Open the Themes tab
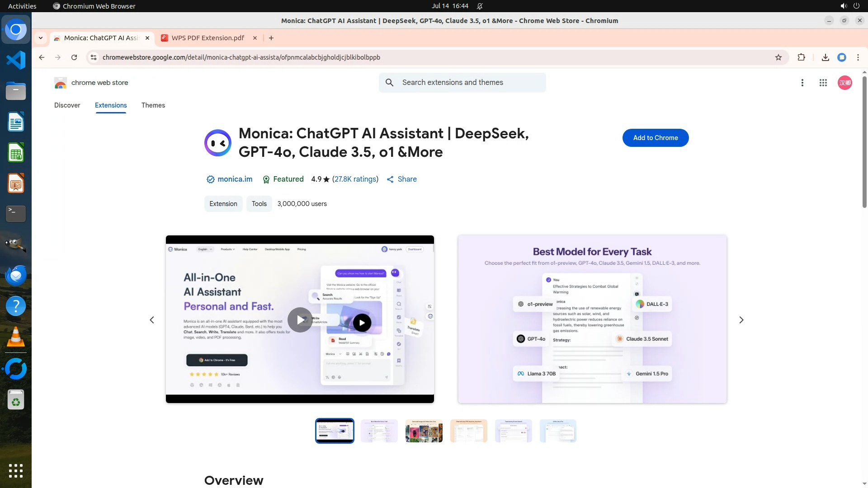 pyautogui.click(x=153, y=105)
